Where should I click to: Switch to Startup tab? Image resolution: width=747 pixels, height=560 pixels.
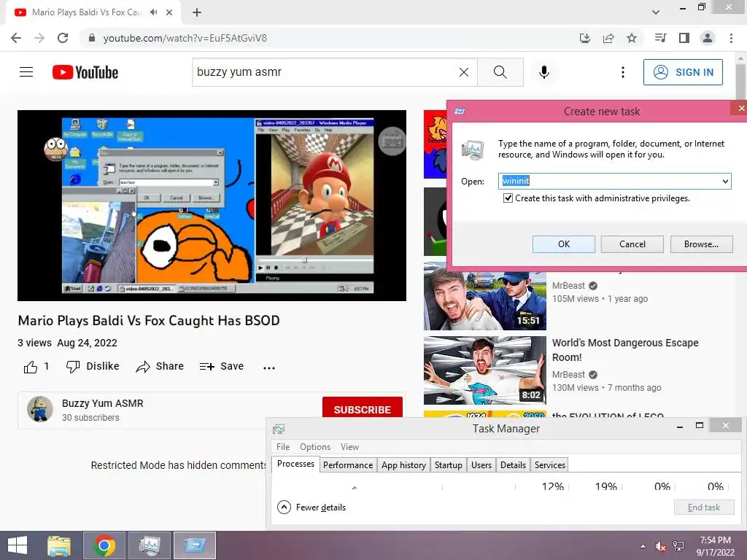[x=449, y=464]
